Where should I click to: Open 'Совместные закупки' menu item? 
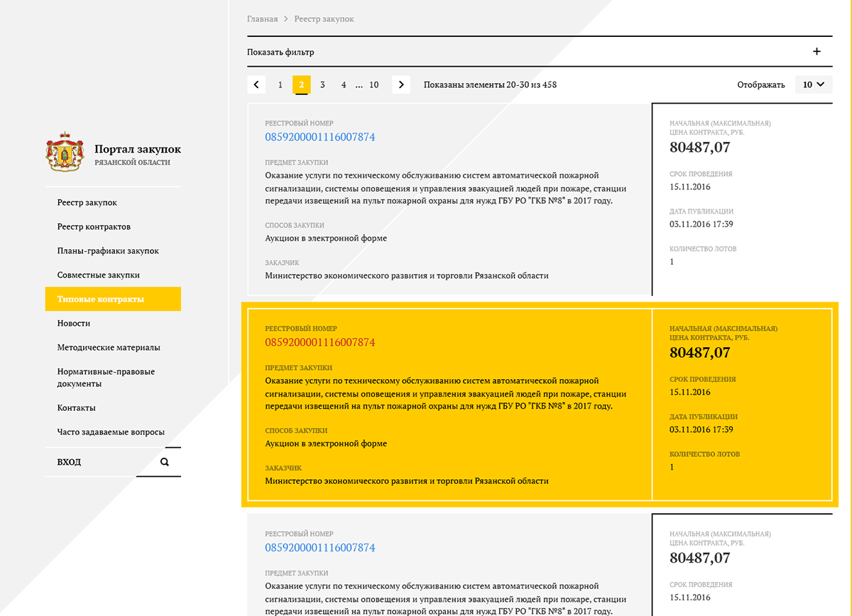[x=99, y=275]
